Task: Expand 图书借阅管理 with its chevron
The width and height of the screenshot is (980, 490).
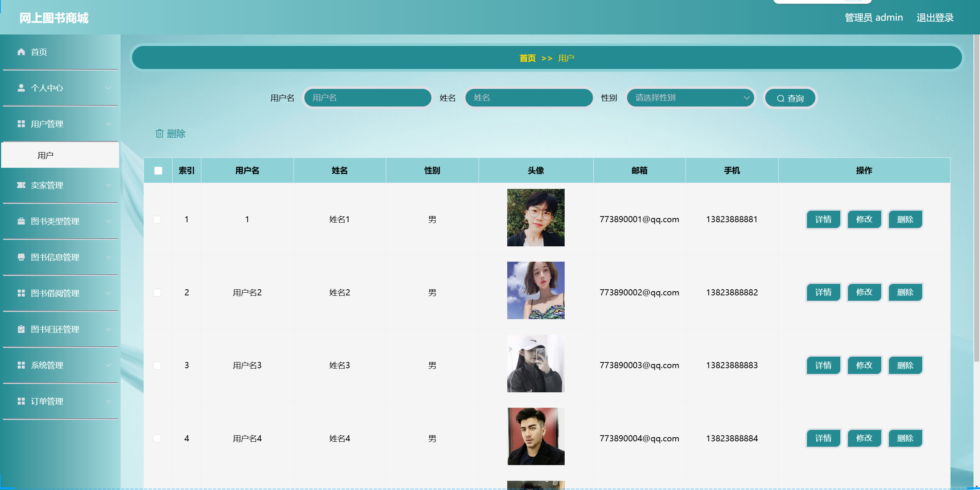Action: 109,293
